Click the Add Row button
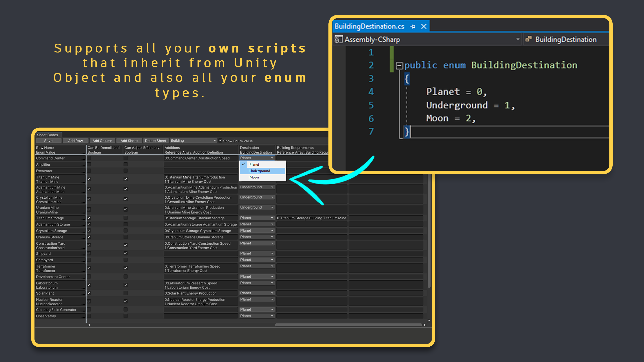The width and height of the screenshot is (644, 362). [75, 141]
